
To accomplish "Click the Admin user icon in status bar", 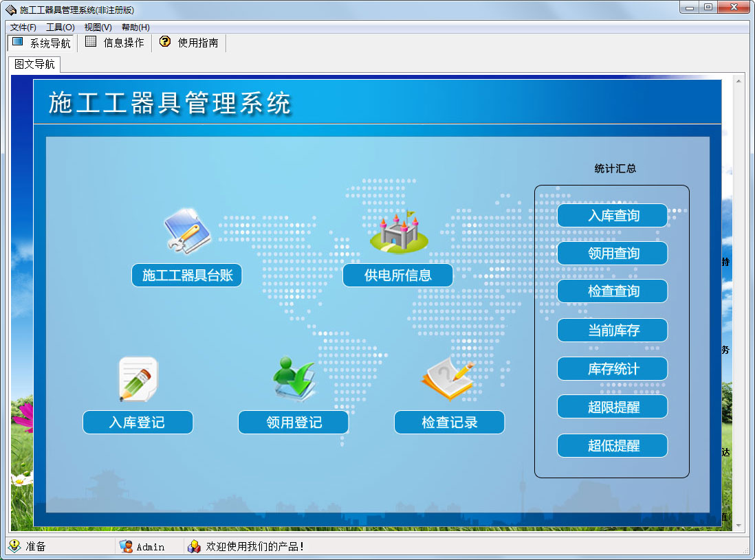I will 126,546.
